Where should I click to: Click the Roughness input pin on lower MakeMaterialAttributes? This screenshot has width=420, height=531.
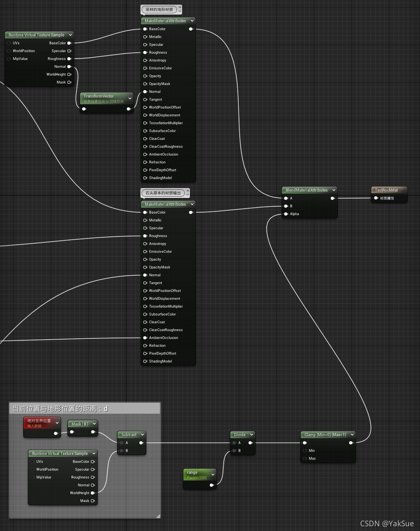click(145, 236)
